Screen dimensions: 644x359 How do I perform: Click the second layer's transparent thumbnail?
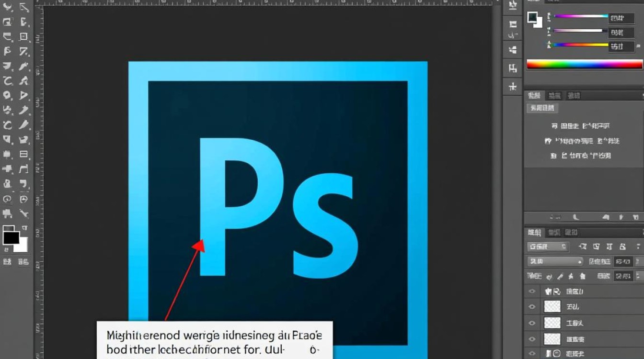pos(552,307)
